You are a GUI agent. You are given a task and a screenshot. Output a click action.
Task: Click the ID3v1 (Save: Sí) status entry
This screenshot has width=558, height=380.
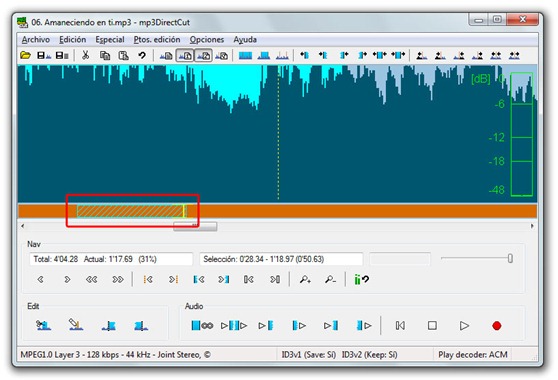tap(309, 355)
